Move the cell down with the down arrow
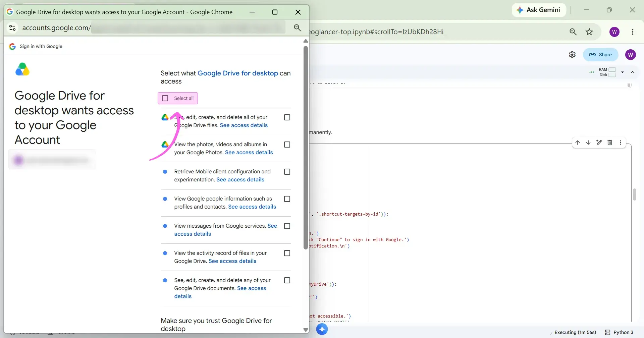Viewport: 644px width, 338px height. (x=588, y=143)
